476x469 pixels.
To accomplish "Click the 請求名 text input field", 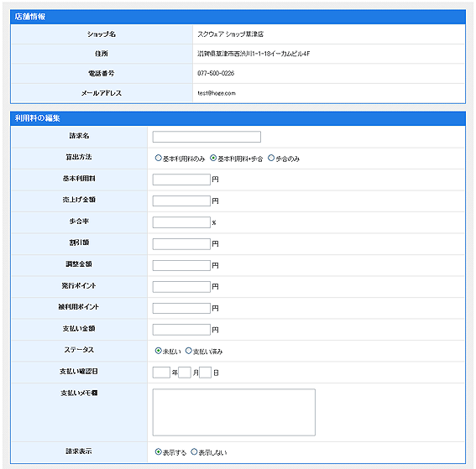I will click(207, 137).
